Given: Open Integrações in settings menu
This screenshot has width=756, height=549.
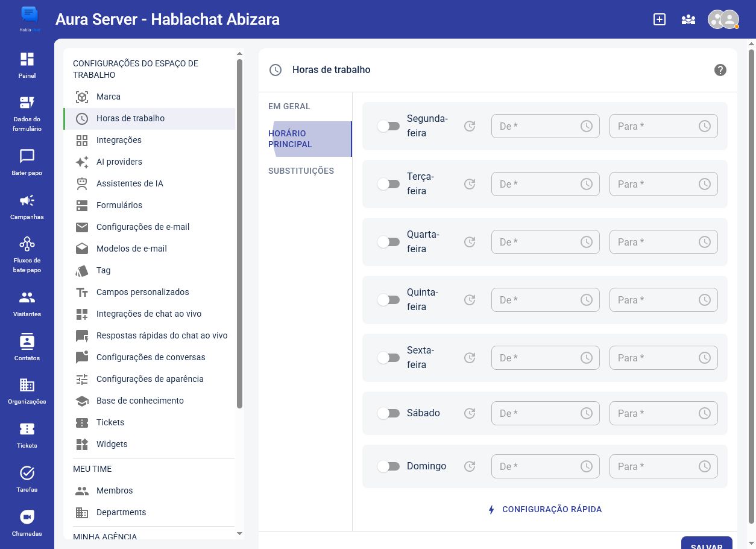Looking at the screenshot, I should point(149,140).
